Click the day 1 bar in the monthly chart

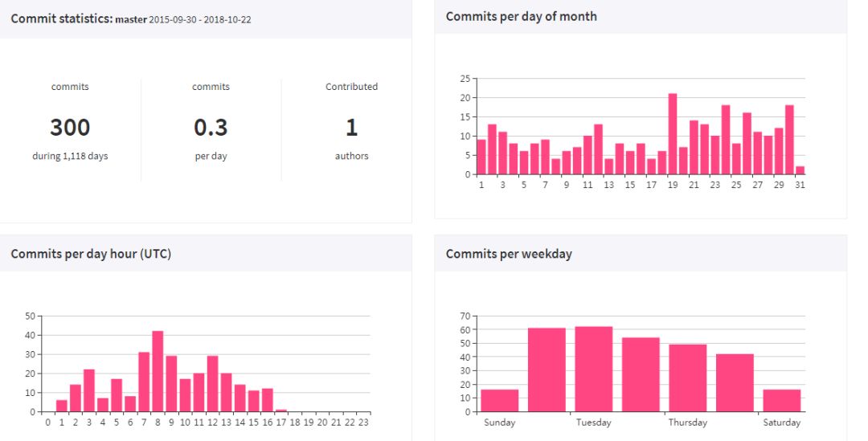coord(481,157)
